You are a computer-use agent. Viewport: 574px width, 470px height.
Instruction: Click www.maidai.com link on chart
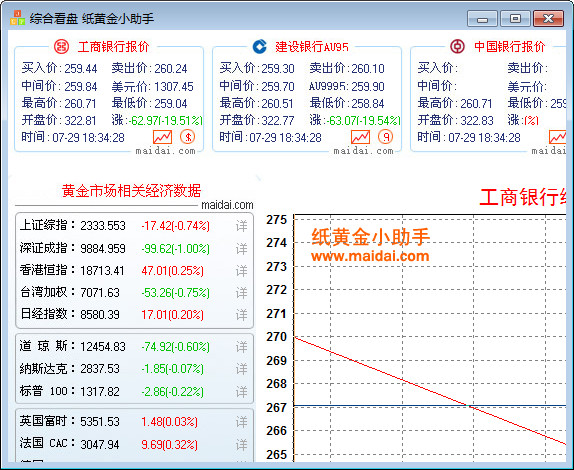(370, 256)
